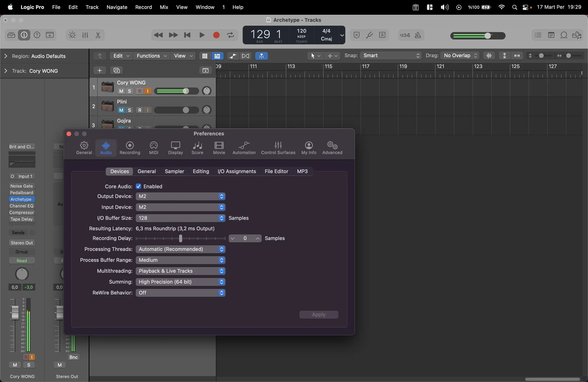The image size is (588, 382).
Task: Open MIDI preferences pane
Action: pos(153,148)
